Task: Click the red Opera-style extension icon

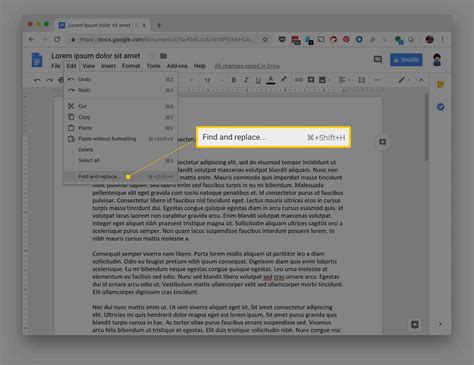Action: [333, 39]
